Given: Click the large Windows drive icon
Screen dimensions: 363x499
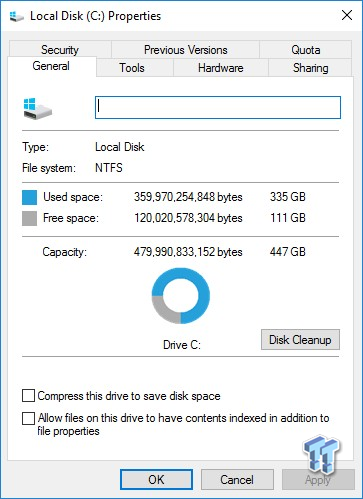Looking at the screenshot, I should tap(38, 109).
